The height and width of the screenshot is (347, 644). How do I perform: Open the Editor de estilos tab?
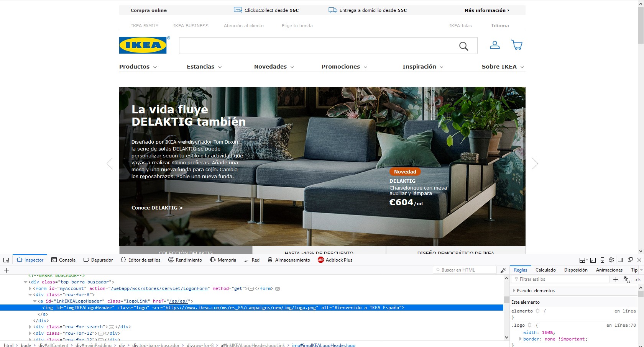click(x=140, y=260)
